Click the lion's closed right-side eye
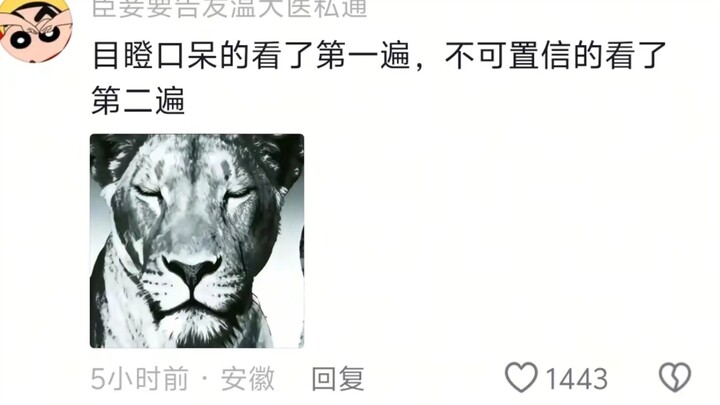Viewport: 720px width, 405px height. click(238, 193)
